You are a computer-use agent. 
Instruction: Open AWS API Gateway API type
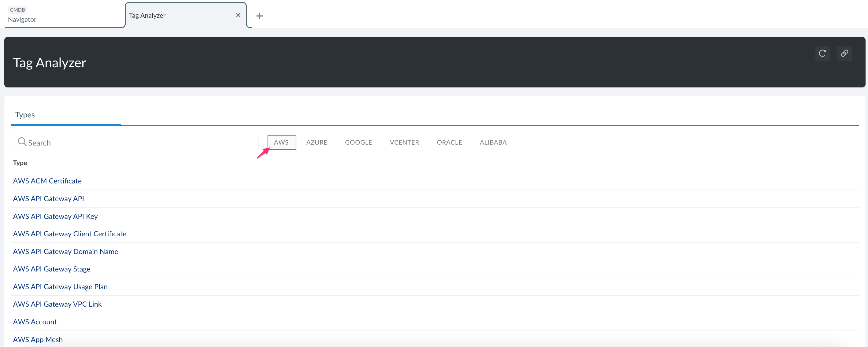click(x=48, y=198)
